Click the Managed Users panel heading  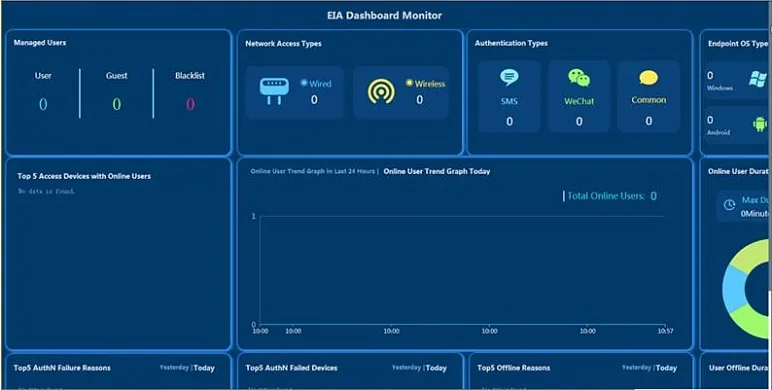point(40,43)
